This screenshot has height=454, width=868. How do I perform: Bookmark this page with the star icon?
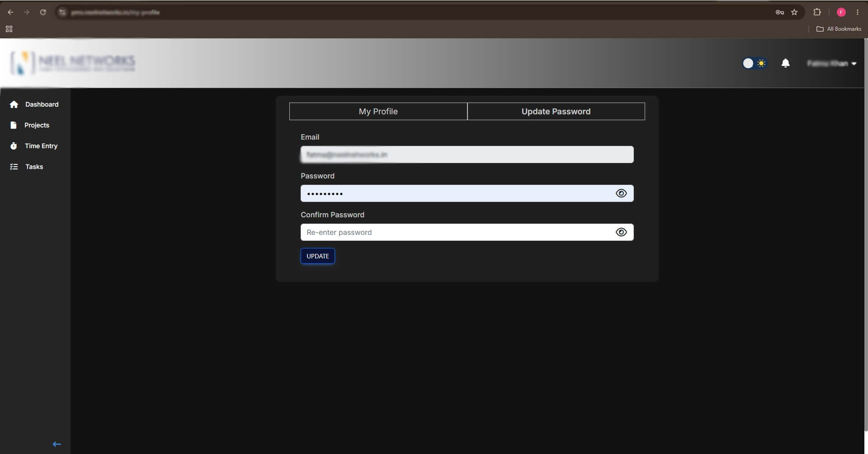[x=794, y=12]
